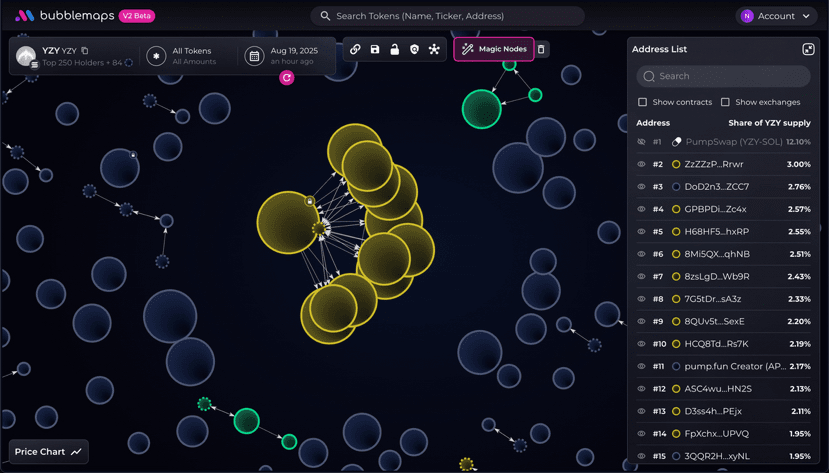Viewport: 829px width, 473px height.
Task: Expand the Address List panel
Action: [808, 49]
